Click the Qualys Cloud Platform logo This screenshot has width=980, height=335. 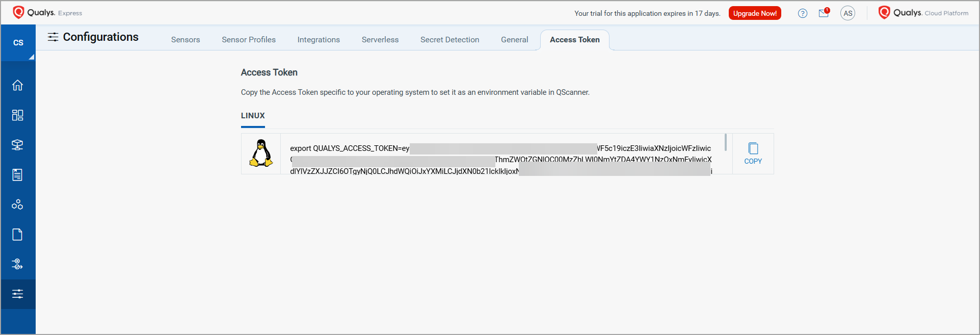923,13
